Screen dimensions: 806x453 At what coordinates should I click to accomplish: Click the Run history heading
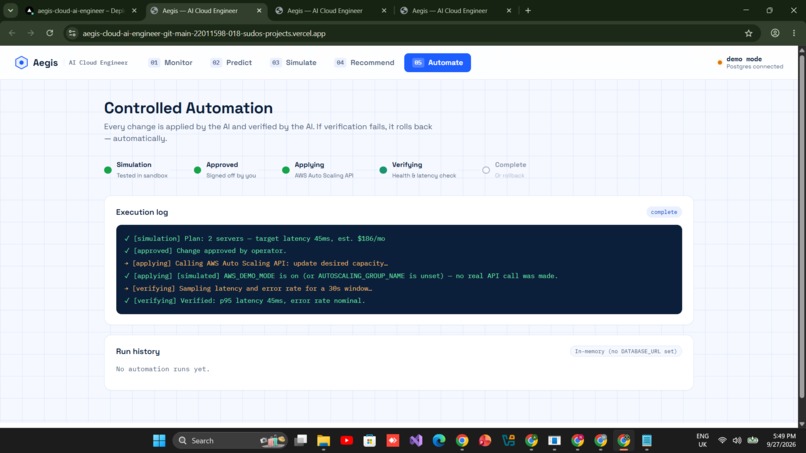(x=138, y=351)
